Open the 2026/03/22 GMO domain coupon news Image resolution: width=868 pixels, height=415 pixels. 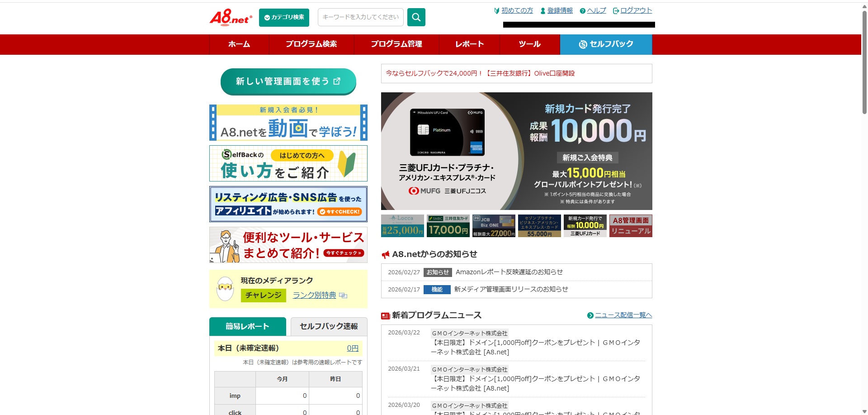(536, 347)
